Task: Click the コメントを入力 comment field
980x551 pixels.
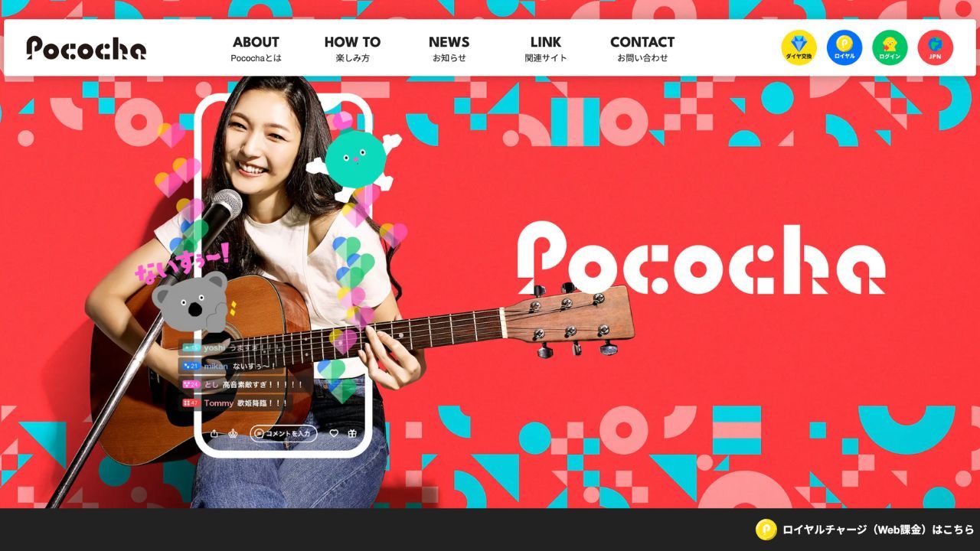Action: click(283, 433)
